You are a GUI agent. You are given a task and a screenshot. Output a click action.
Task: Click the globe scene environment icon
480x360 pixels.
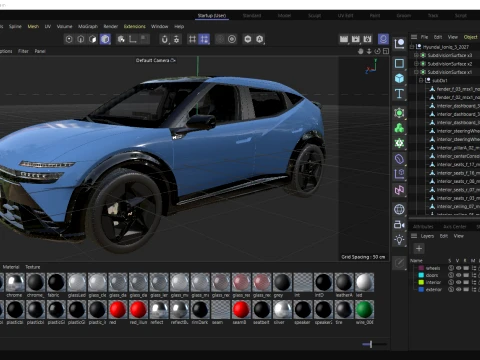[399, 209]
